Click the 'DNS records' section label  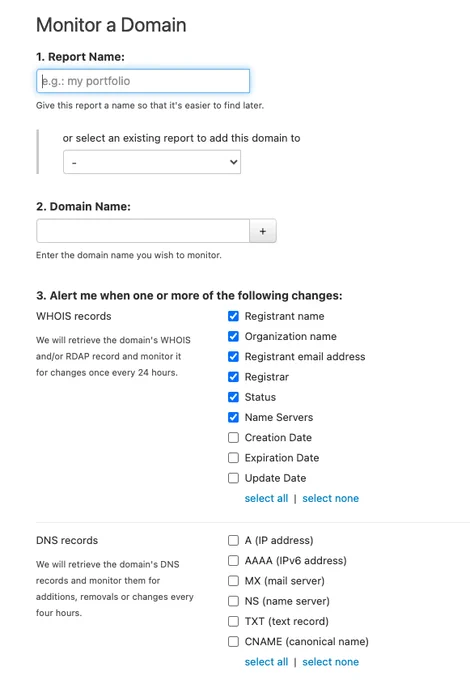[67, 540]
